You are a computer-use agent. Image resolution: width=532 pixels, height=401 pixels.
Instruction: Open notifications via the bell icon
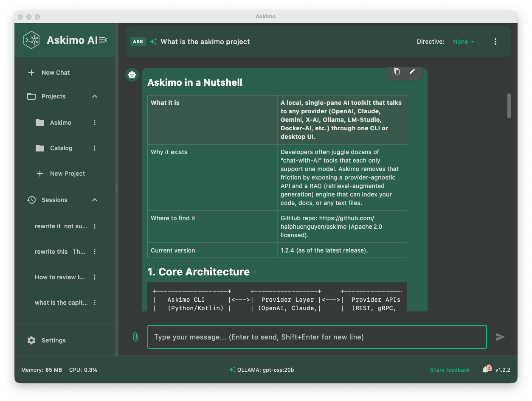(486, 370)
